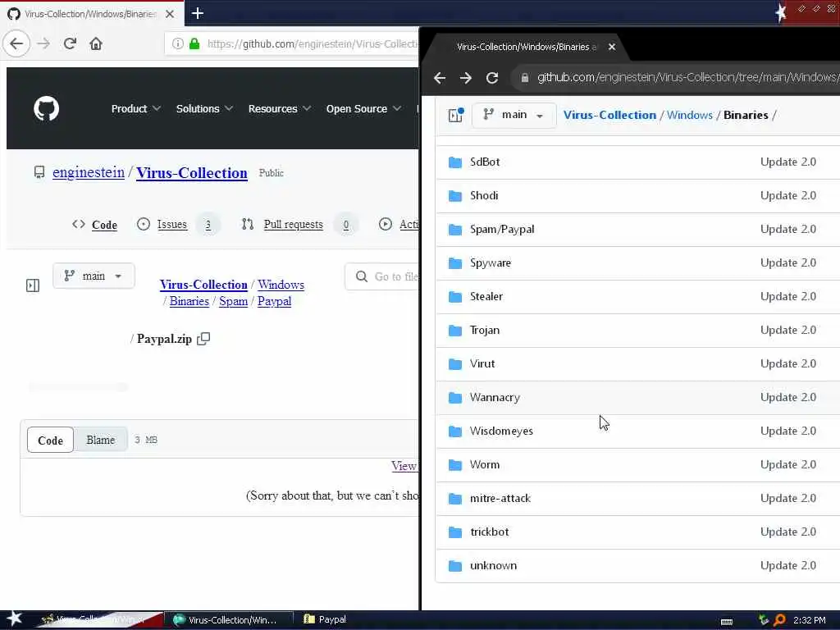Click the left browser address bar
This screenshot has height=630, width=840.
(292, 44)
